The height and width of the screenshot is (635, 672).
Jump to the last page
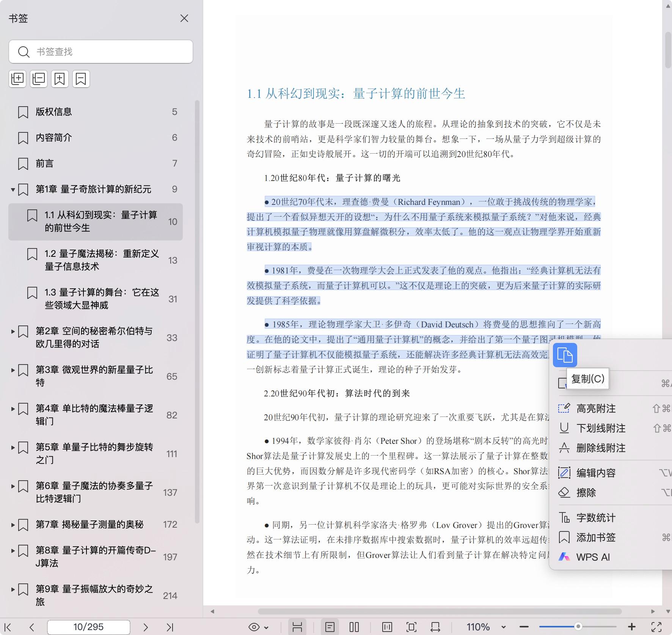pos(170,627)
